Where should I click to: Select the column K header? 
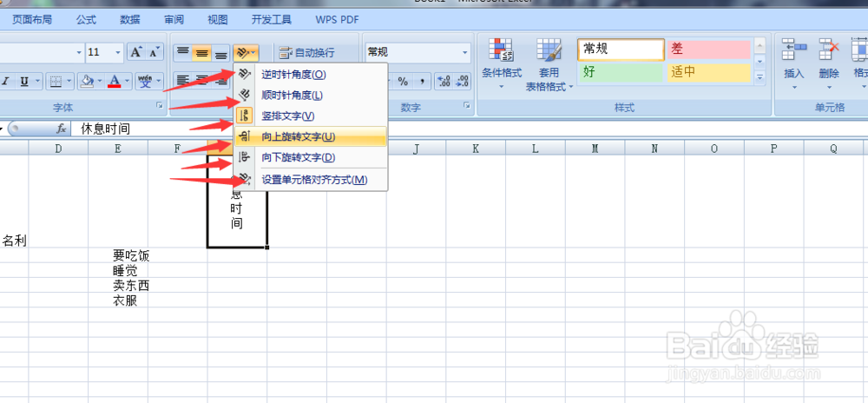pyautogui.click(x=476, y=149)
